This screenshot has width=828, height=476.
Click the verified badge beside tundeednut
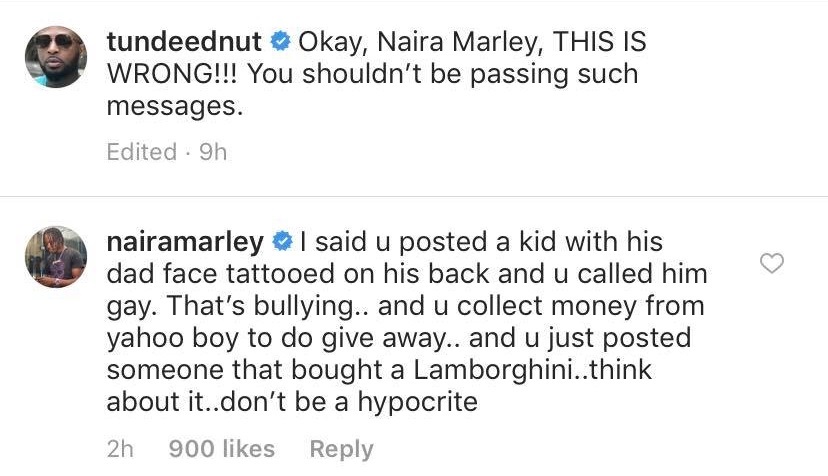(282, 42)
